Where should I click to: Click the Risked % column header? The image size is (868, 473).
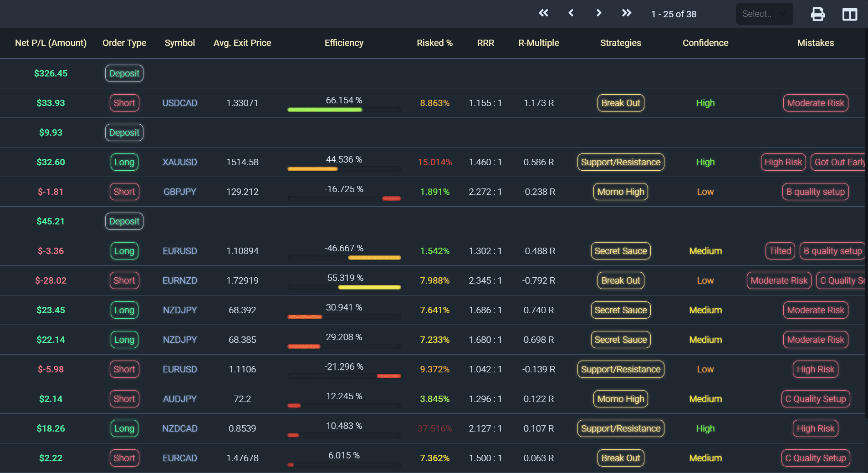point(434,43)
